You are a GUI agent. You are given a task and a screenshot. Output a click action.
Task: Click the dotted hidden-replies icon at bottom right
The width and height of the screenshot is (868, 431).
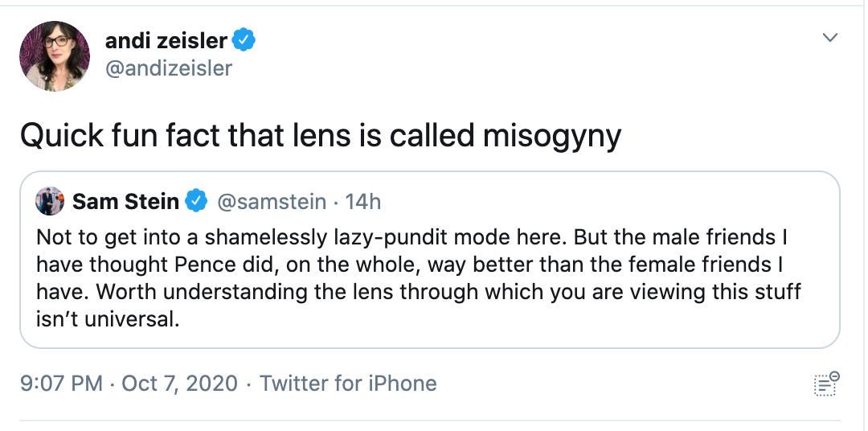click(826, 383)
